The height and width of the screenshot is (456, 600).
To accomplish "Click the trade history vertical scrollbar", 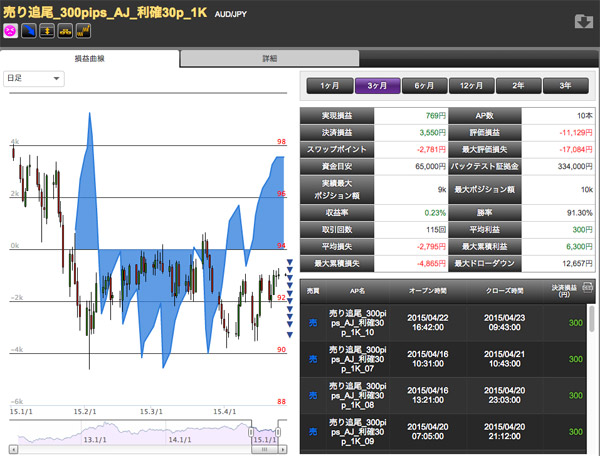I will (592, 318).
